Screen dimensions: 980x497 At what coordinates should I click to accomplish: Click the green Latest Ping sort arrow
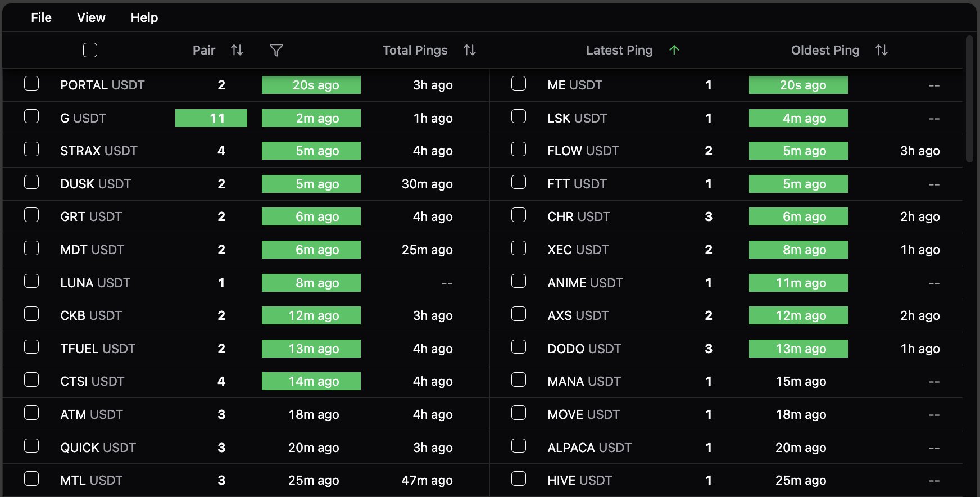(x=674, y=51)
